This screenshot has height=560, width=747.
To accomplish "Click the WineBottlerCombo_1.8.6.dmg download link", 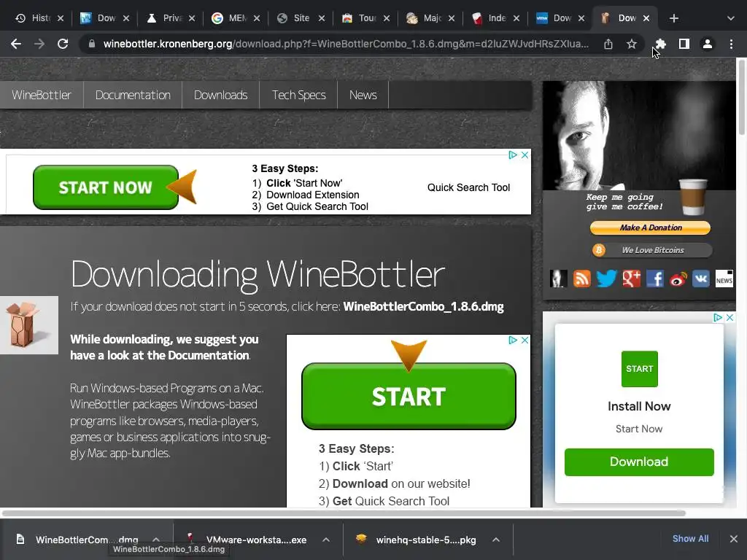I will pos(423,306).
